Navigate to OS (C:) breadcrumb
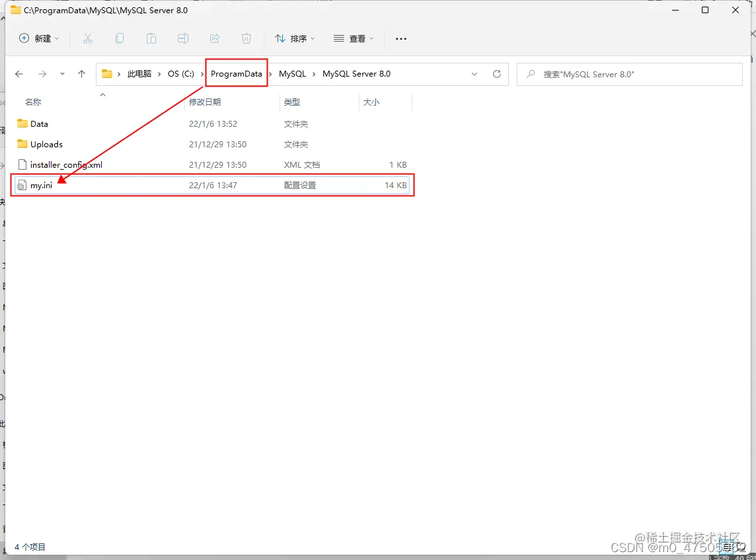This screenshot has width=756, height=560. point(181,74)
